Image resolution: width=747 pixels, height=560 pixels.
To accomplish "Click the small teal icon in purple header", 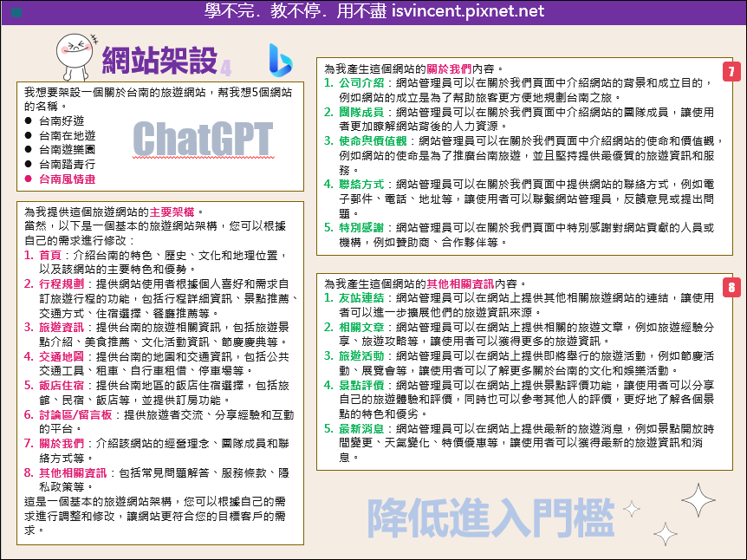I will click(16, 12).
